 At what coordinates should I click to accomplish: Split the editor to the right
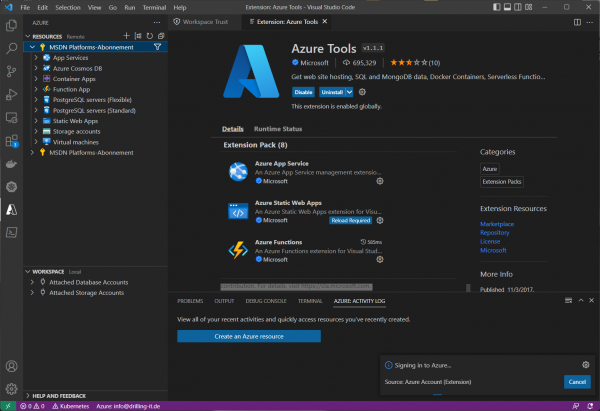(x=577, y=22)
